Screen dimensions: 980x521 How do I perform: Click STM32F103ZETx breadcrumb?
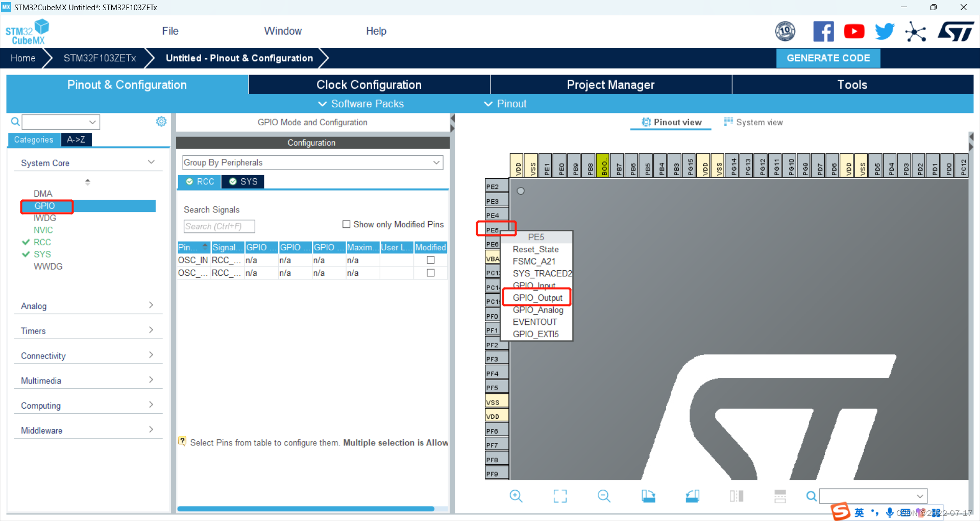100,58
